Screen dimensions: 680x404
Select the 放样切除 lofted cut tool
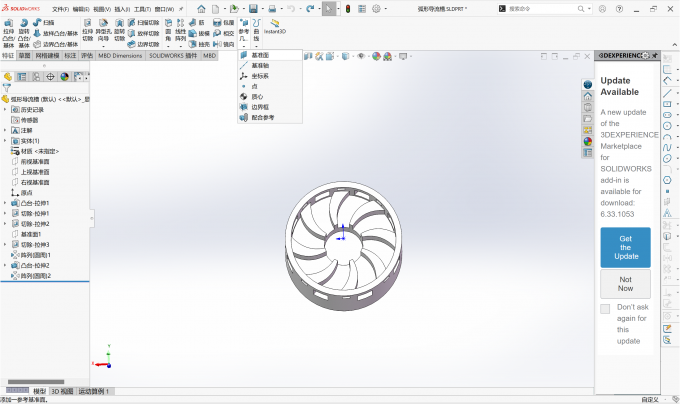143,33
